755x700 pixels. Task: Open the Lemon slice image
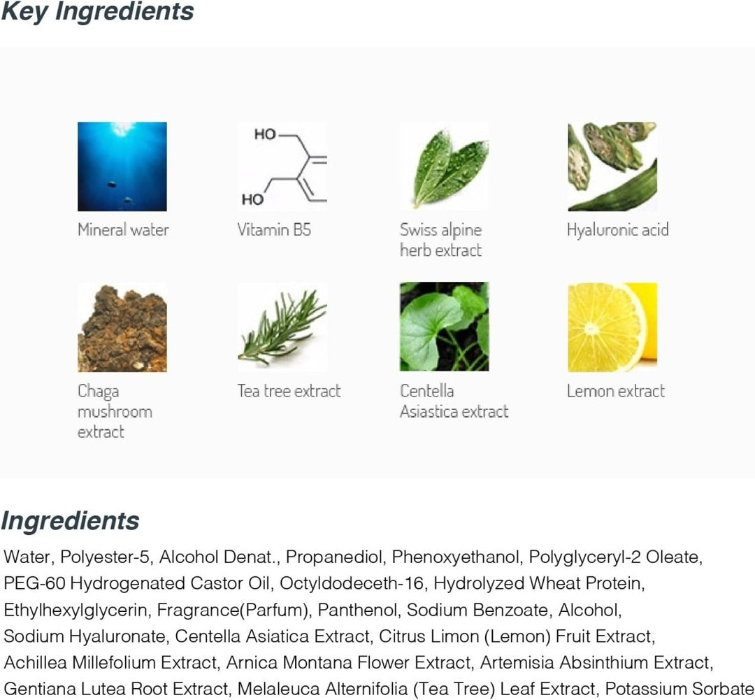[612, 327]
